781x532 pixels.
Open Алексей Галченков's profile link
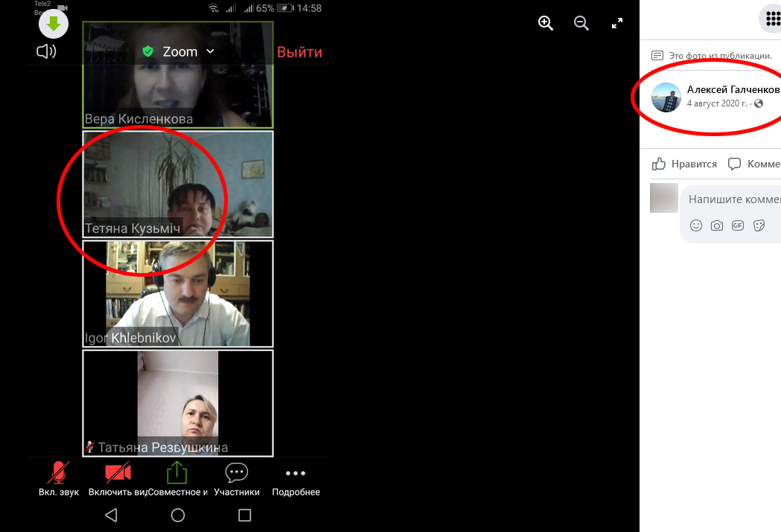click(733, 89)
